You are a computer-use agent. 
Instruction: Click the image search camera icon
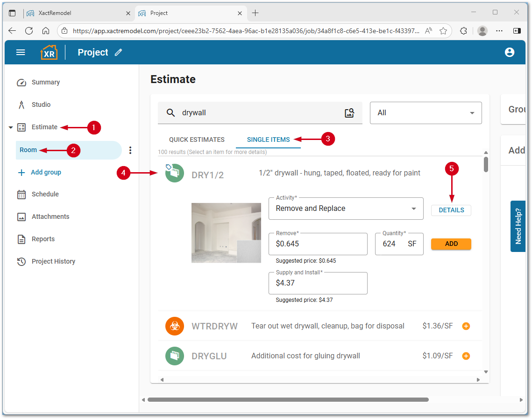[x=349, y=113]
